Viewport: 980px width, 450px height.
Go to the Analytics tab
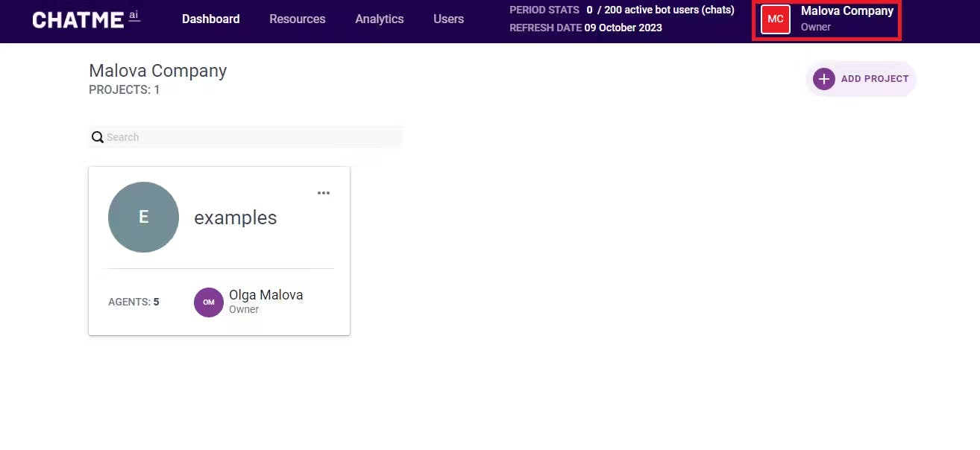[380, 19]
